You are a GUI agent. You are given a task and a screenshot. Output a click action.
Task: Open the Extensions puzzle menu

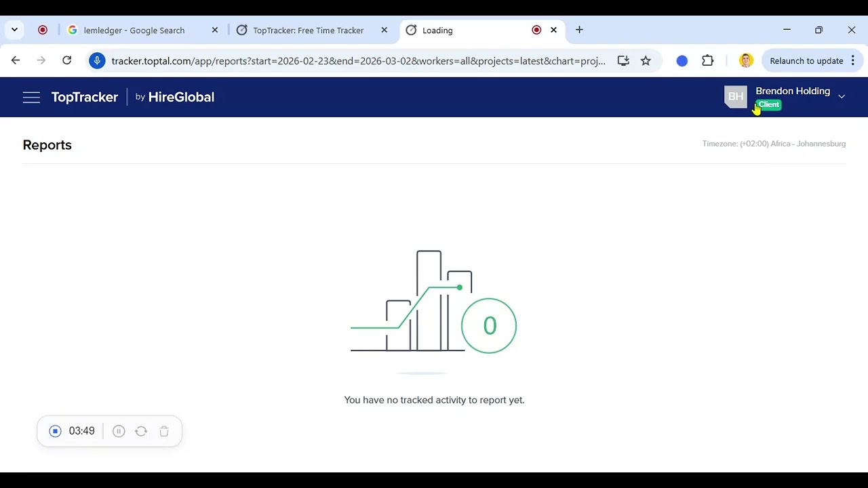click(708, 61)
